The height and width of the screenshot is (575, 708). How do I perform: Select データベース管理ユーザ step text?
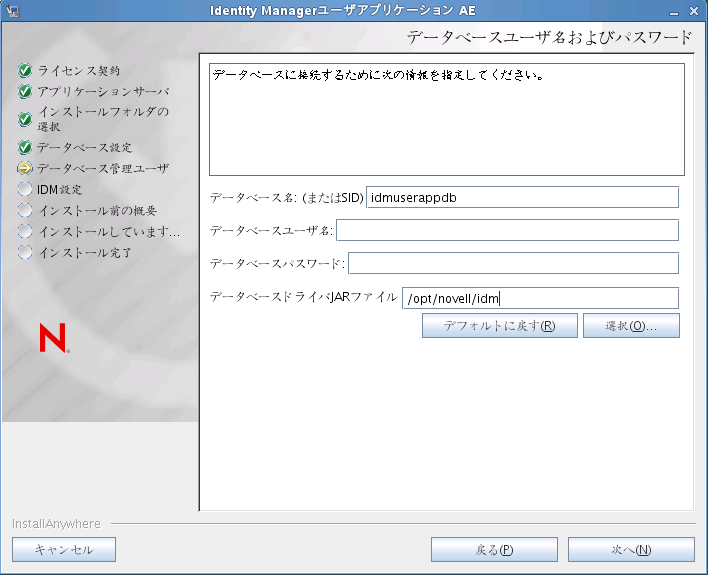pos(103,168)
